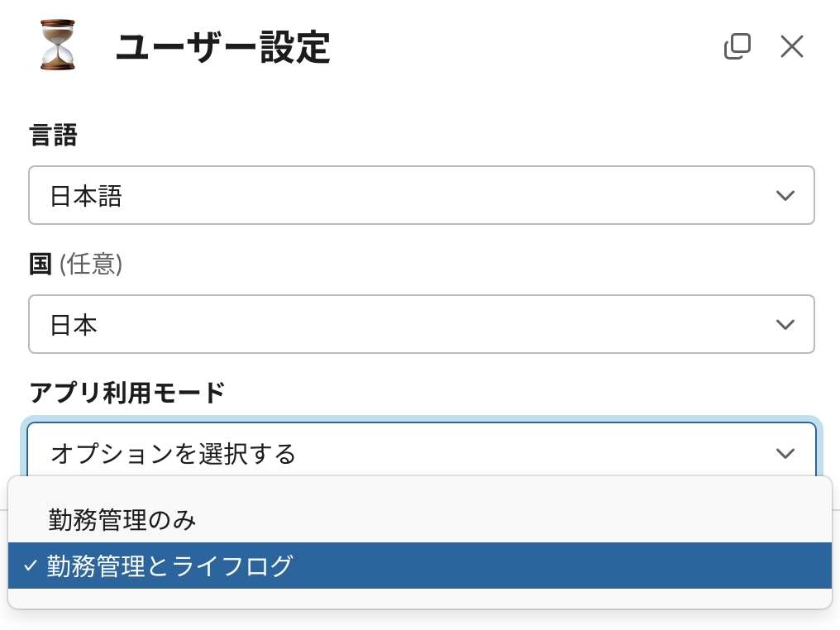Click the 国 field label
The height and width of the screenshot is (630, 840).
pyautogui.click(x=41, y=264)
